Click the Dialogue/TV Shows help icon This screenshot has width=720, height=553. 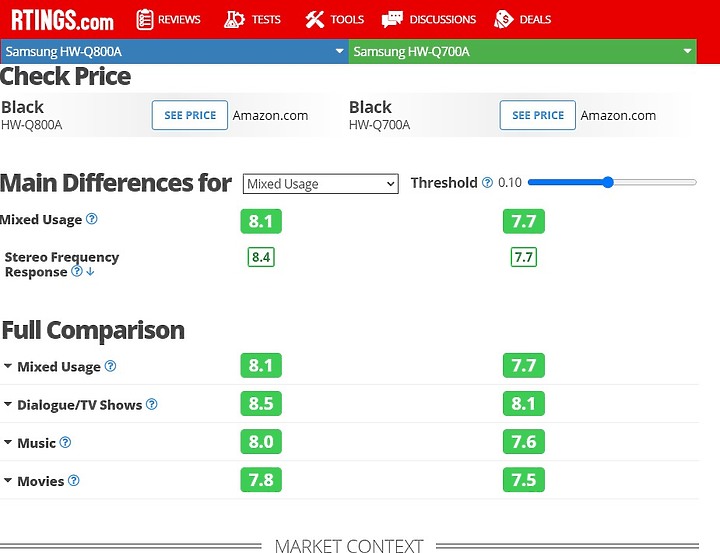pos(152,404)
